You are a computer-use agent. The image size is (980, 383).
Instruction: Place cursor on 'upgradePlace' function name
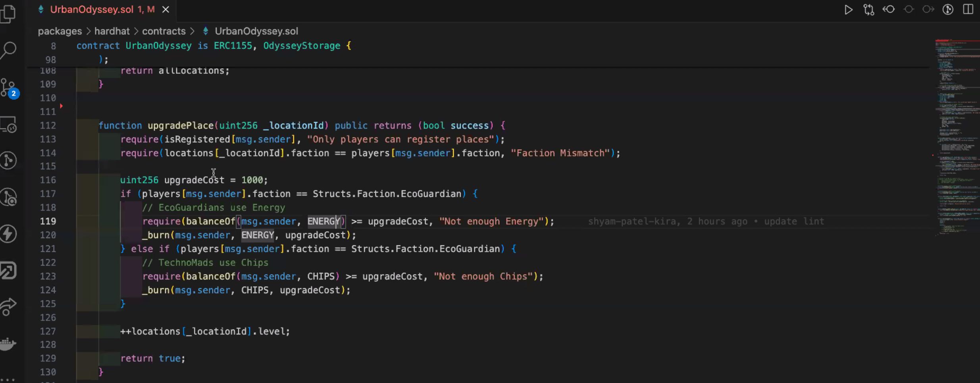click(x=181, y=125)
